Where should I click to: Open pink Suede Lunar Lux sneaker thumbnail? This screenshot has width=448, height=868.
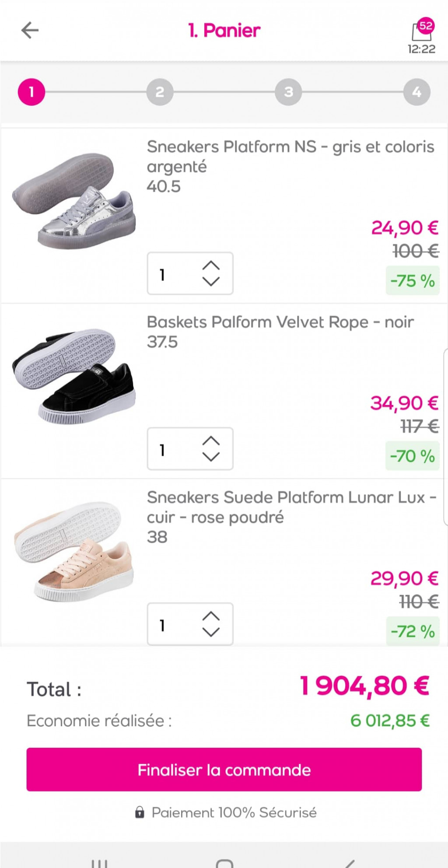[73, 552]
